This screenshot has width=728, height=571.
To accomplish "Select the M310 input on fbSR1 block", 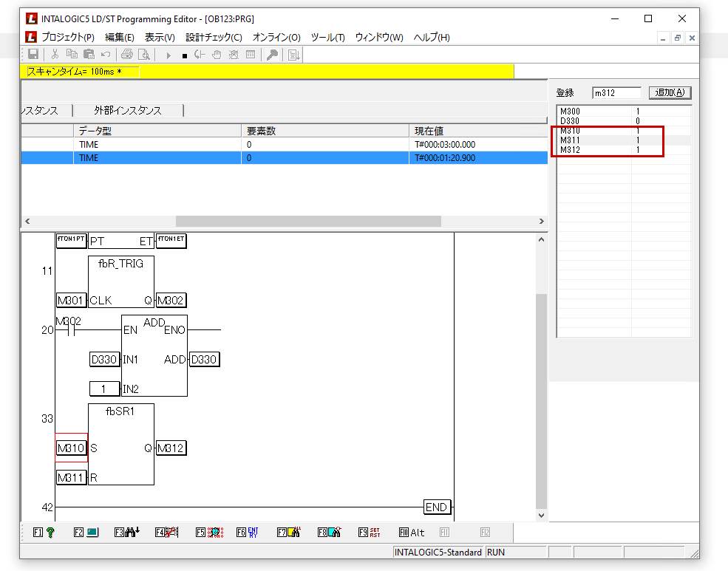I will coord(72,448).
